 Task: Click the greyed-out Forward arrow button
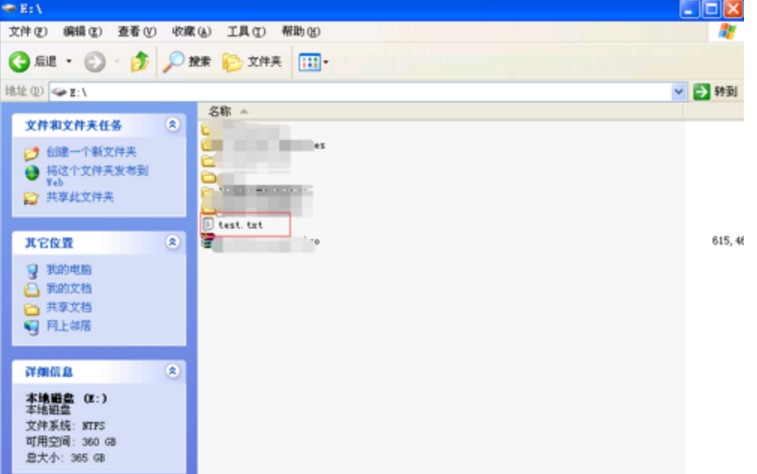(x=95, y=62)
